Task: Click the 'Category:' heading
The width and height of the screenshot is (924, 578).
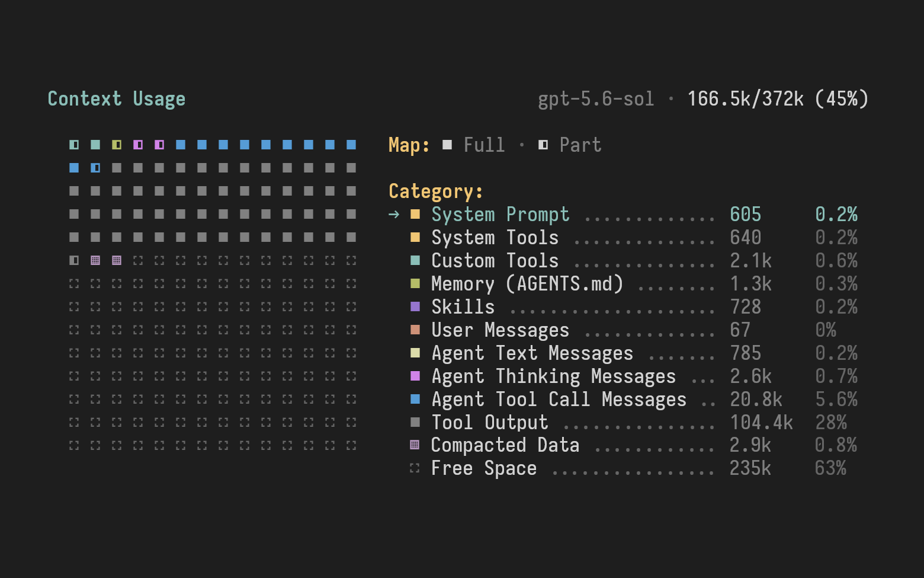Action: [x=436, y=191]
